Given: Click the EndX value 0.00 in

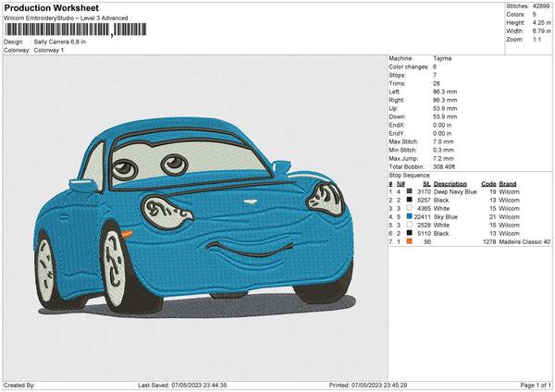Looking at the screenshot, I should pyautogui.click(x=442, y=125).
